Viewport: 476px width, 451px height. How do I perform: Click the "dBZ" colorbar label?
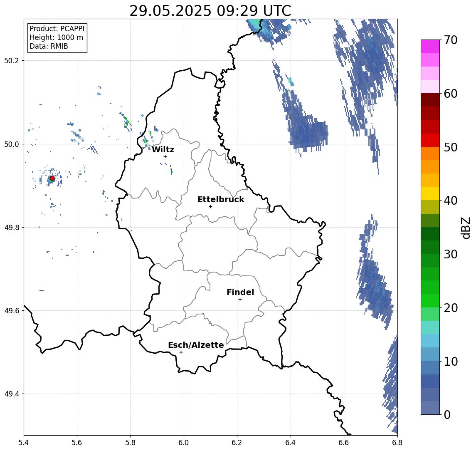click(x=466, y=228)
